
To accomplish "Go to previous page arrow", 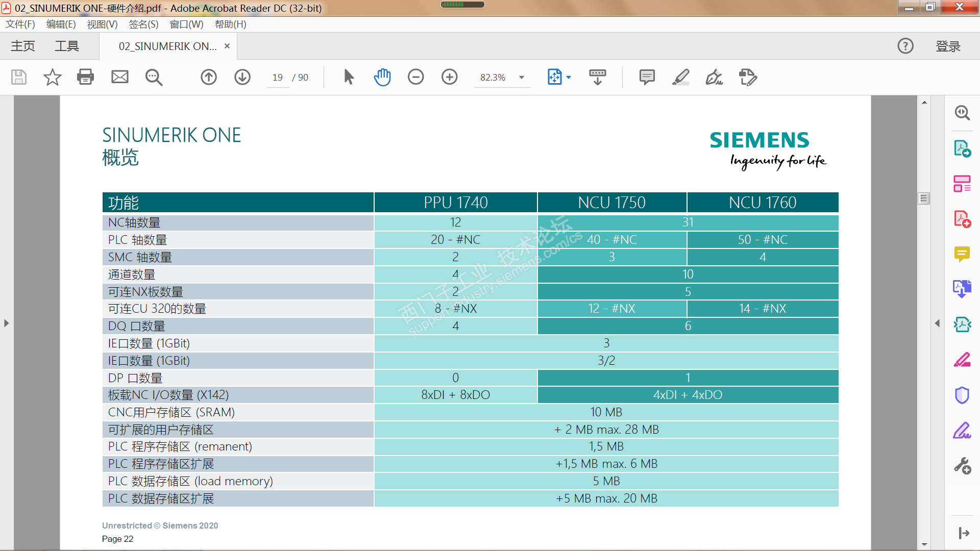I will 208,77.
